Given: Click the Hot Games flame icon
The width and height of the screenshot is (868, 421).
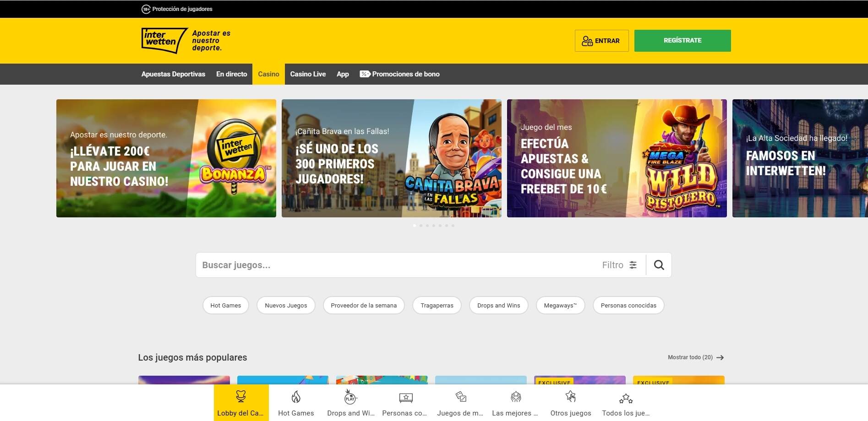Looking at the screenshot, I should pos(296,396).
